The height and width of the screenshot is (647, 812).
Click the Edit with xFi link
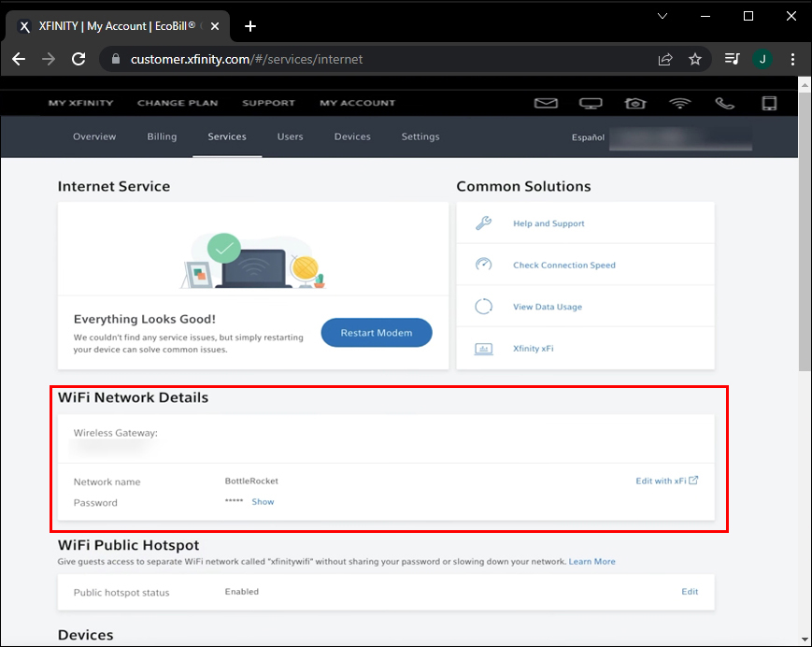tap(666, 481)
